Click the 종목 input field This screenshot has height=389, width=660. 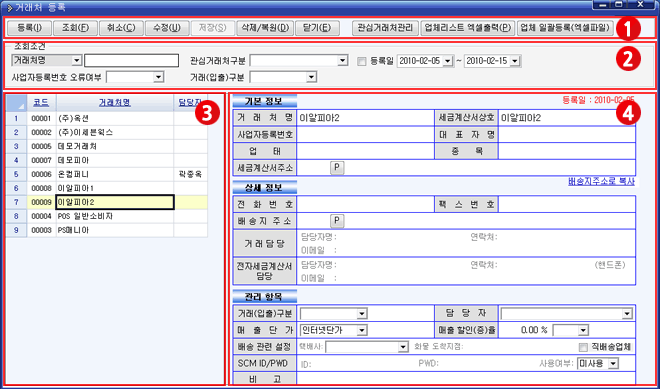(567, 151)
